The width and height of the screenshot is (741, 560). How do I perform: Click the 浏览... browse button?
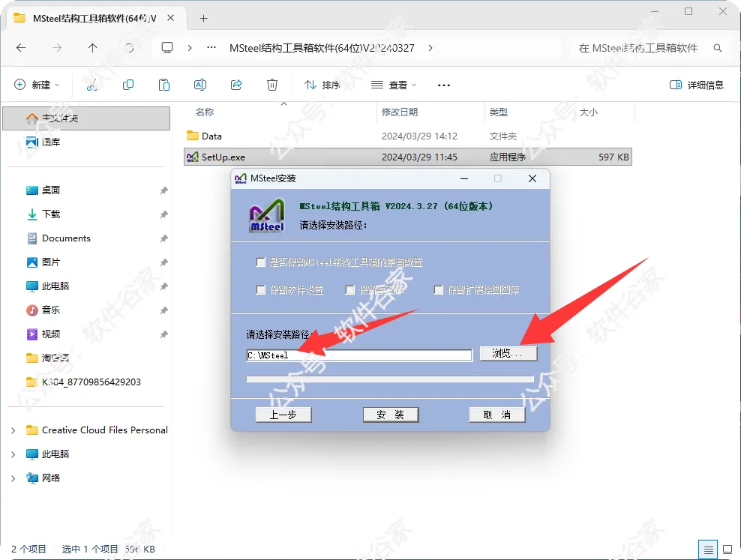pos(508,354)
